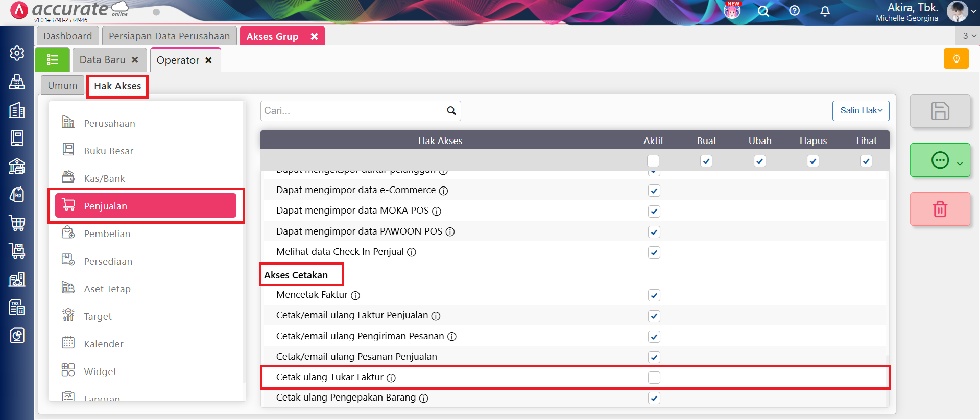Uncheck the Mencetak Faktur checkbox
The height and width of the screenshot is (420, 980).
[654, 295]
